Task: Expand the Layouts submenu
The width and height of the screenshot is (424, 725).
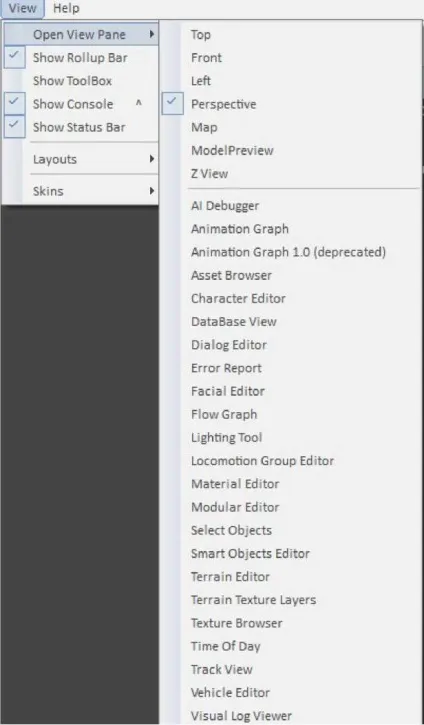Action: pos(81,159)
